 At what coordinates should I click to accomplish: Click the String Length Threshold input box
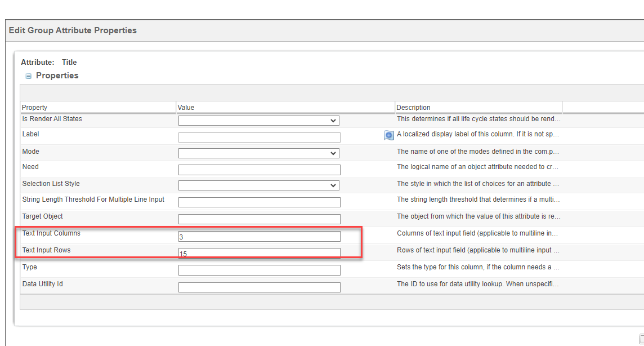coord(259,202)
